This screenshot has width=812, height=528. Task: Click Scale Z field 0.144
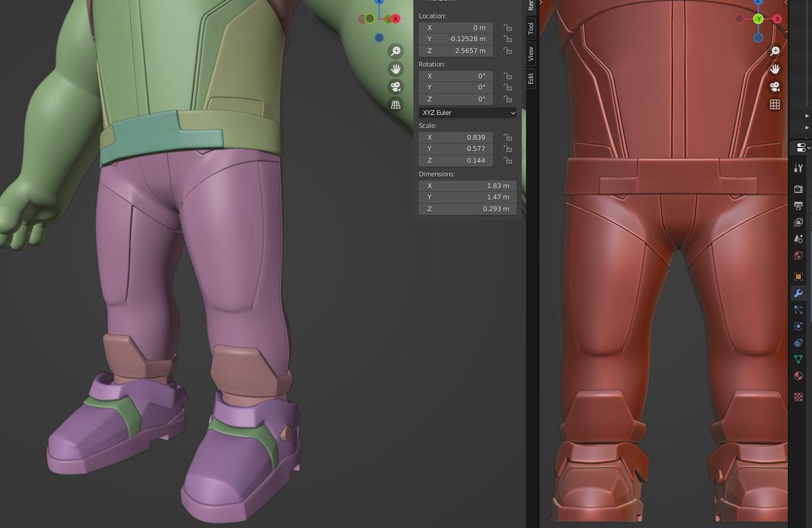456,160
